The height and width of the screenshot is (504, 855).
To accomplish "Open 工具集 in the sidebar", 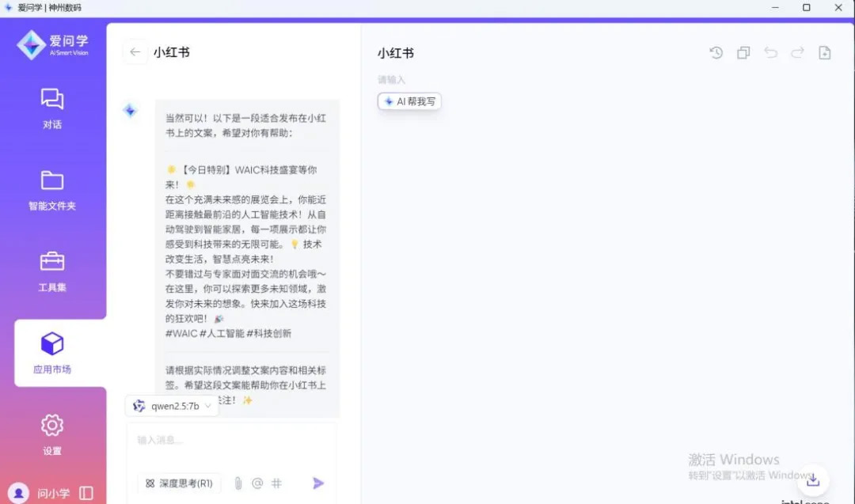I will pos(52,271).
